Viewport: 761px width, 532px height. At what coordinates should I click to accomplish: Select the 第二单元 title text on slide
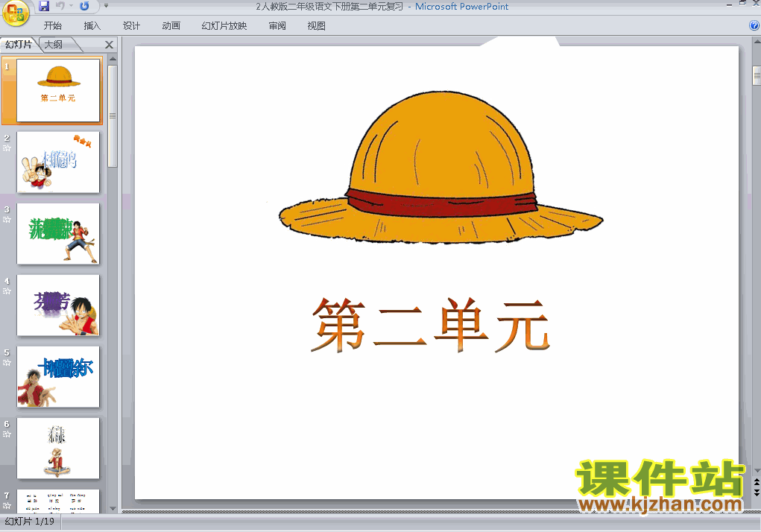[431, 324]
